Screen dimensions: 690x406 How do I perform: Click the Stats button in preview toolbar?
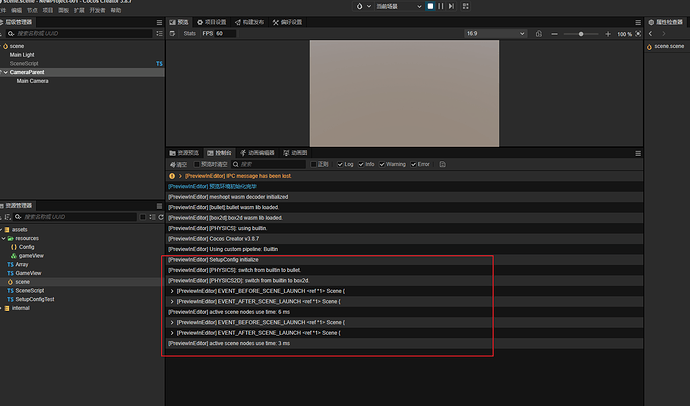pyautogui.click(x=190, y=33)
